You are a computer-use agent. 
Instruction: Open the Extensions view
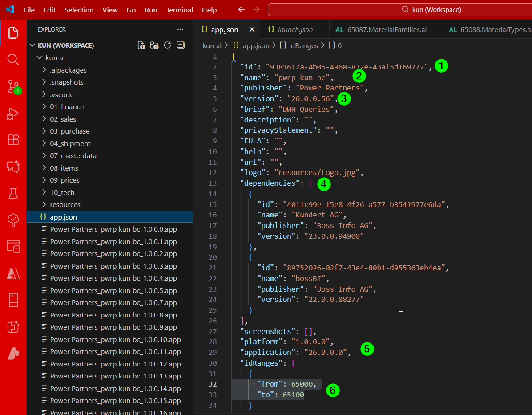point(13,140)
